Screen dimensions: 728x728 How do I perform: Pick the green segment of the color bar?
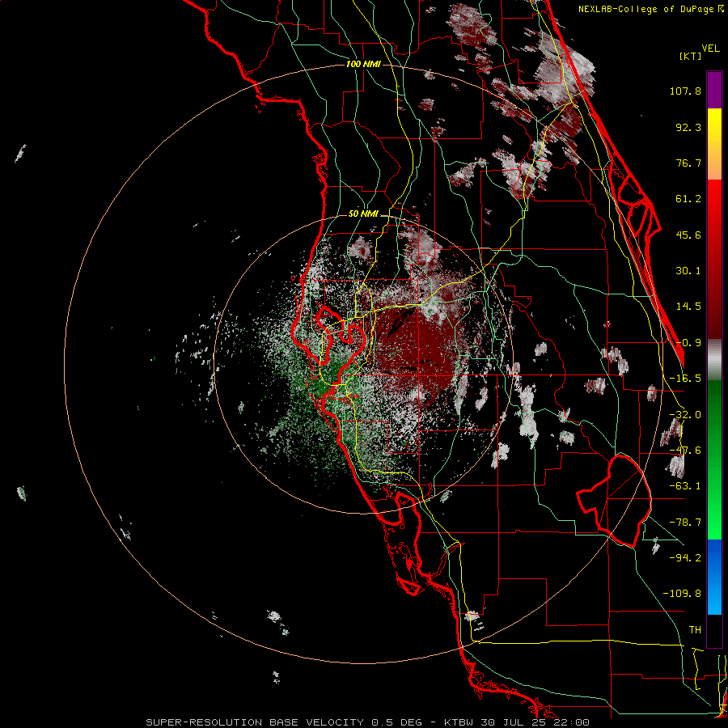point(714,459)
